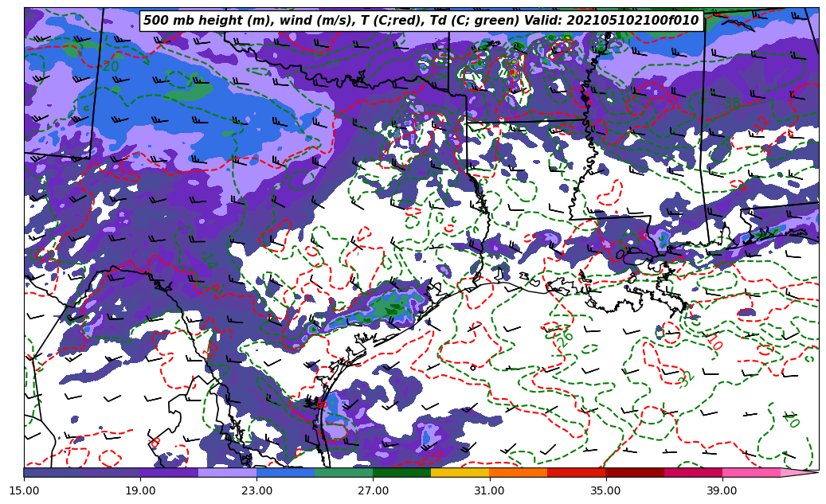Click the colorbar's pointed right end arrow
The width and height of the screenshot is (826, 504).
click(803, 472)
